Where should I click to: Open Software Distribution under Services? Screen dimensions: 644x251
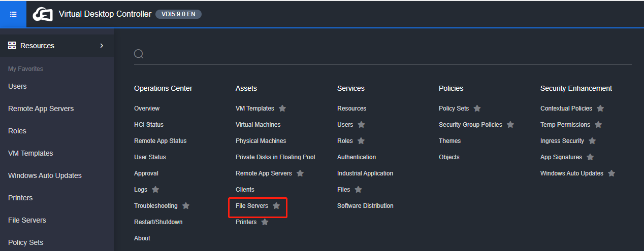365,206
